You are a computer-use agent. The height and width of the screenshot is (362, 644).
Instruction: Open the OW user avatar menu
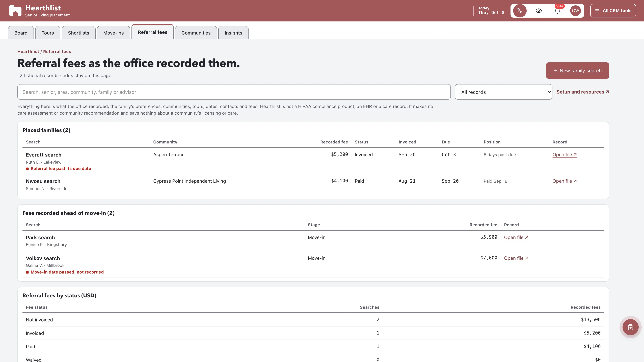click(x=575, y=11)
